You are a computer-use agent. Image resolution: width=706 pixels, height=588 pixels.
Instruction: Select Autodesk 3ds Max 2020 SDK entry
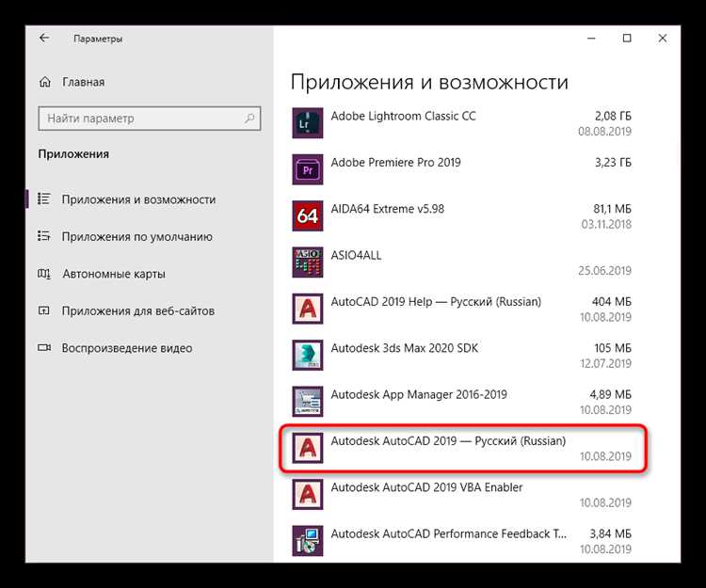pos(405,348)
